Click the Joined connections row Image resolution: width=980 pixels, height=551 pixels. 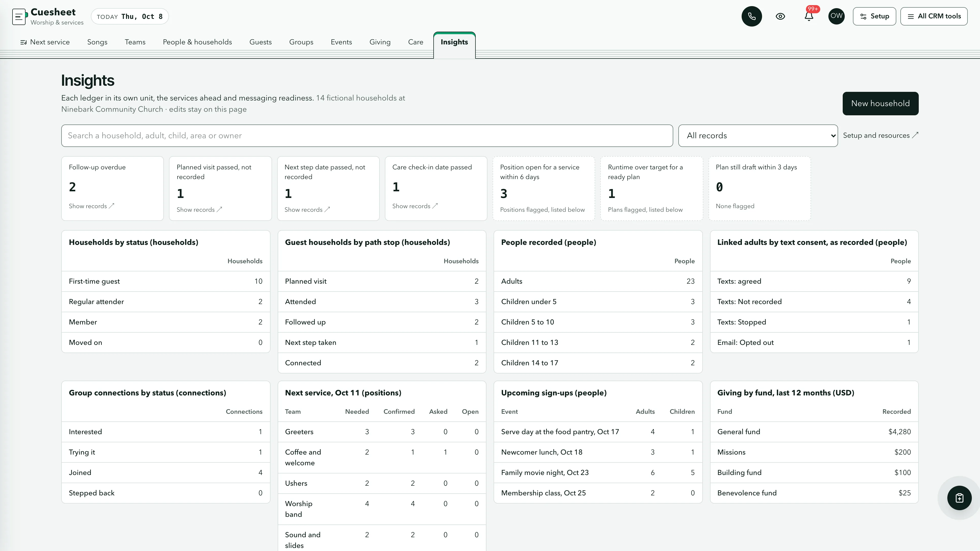tap(165, 473)
